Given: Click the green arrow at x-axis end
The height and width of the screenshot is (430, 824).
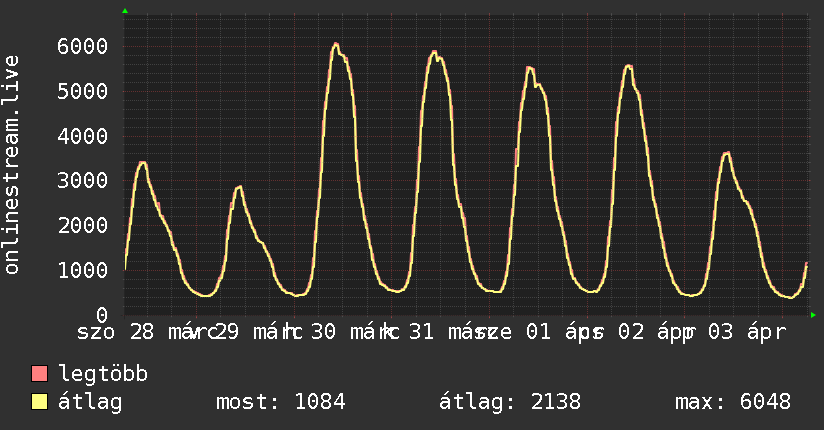Looking at the screenshot, I should (x=813, y=315).
